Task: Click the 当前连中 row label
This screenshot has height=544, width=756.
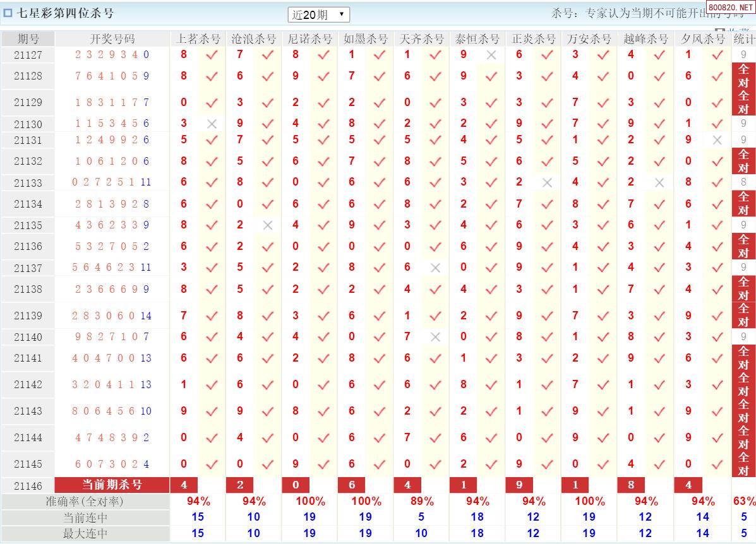Action: [x=85, y=517]
